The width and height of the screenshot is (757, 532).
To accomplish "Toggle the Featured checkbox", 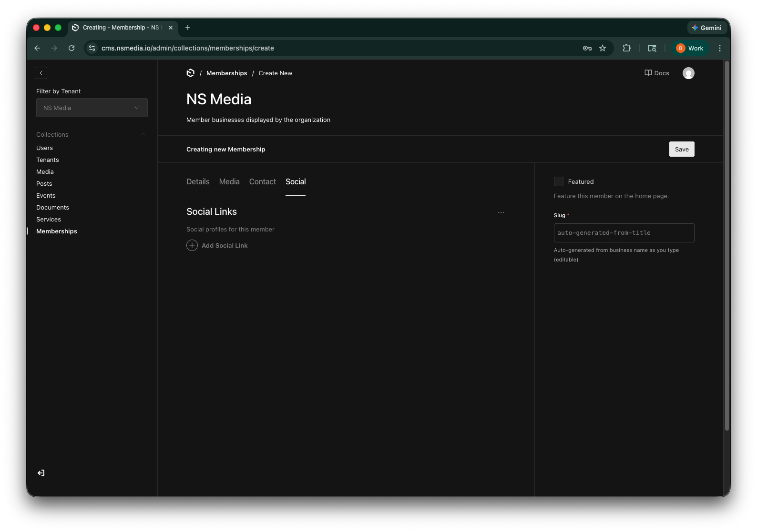I will (x=559, y=181).
